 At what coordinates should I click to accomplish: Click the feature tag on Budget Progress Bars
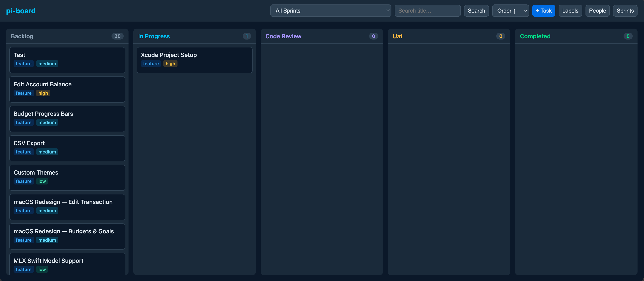(23, 122)
